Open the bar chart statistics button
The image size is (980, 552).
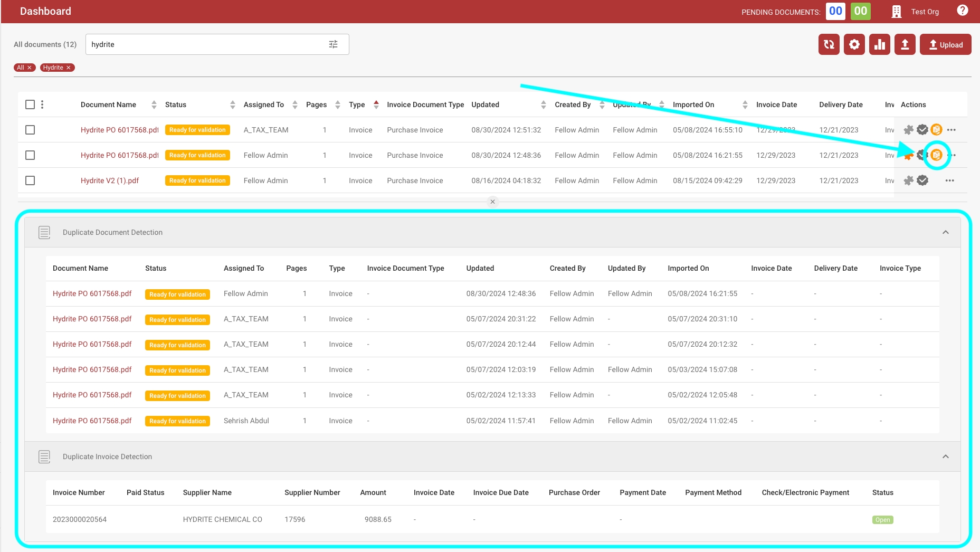click(879, 44)
